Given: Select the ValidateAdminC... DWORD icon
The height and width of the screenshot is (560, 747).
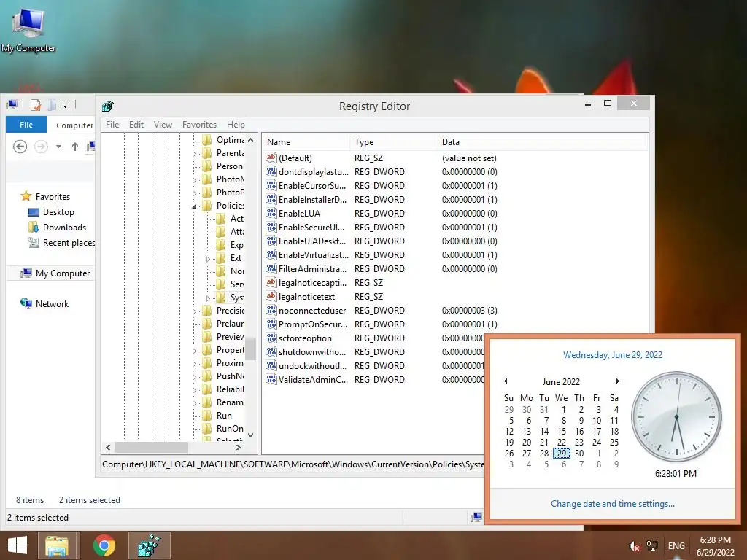Looking at the screenshot, I should pyautogui.click(x=271, y=379).
